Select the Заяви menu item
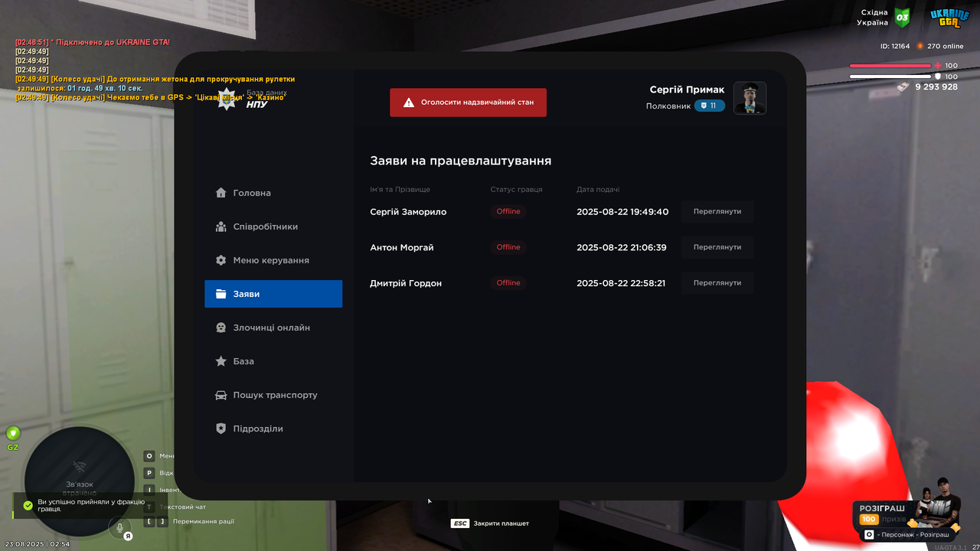The width and height of the screenshot is (980, 551). [x=273, y=294]
